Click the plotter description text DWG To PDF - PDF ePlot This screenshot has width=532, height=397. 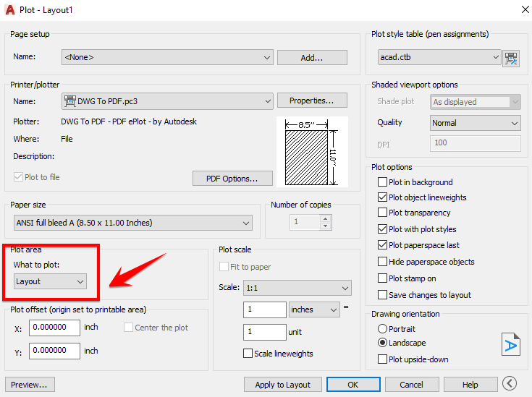(129, 121)
